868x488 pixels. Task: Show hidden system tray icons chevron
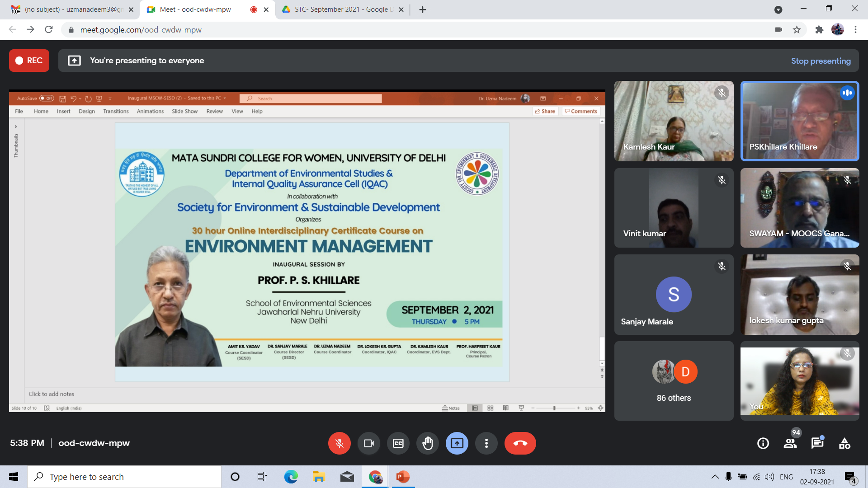click(715, 477)
